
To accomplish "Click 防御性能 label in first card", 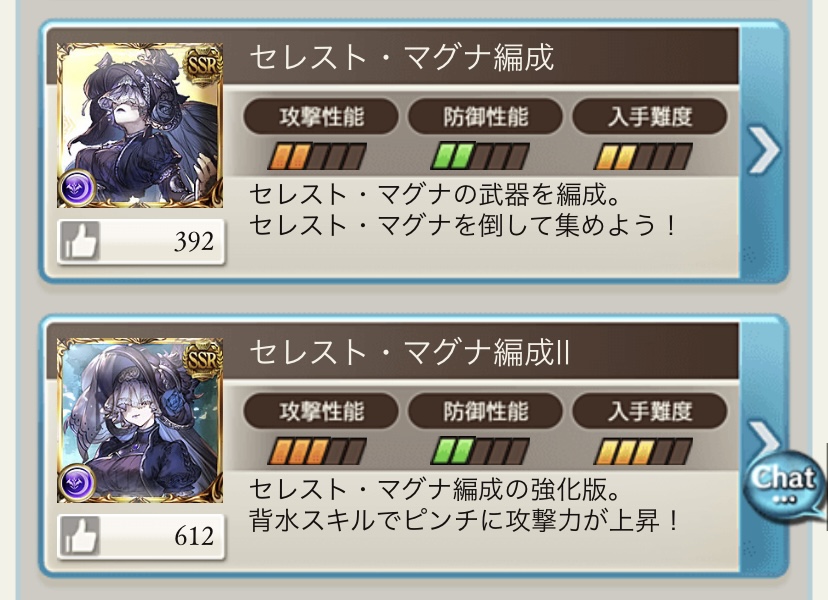I will (x=485, y=116).
